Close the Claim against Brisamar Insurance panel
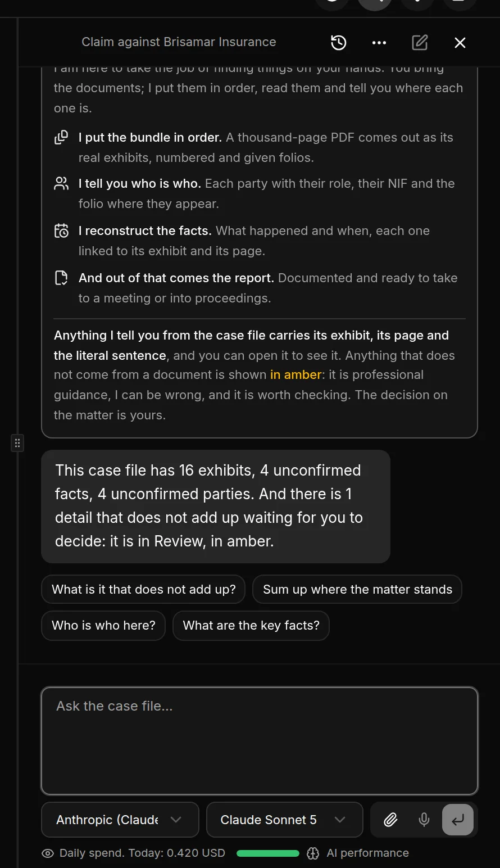 [460, 43]
